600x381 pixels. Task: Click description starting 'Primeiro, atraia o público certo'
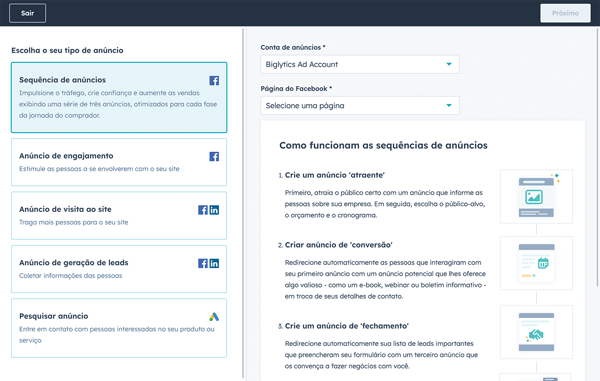(x=385, y=204)
